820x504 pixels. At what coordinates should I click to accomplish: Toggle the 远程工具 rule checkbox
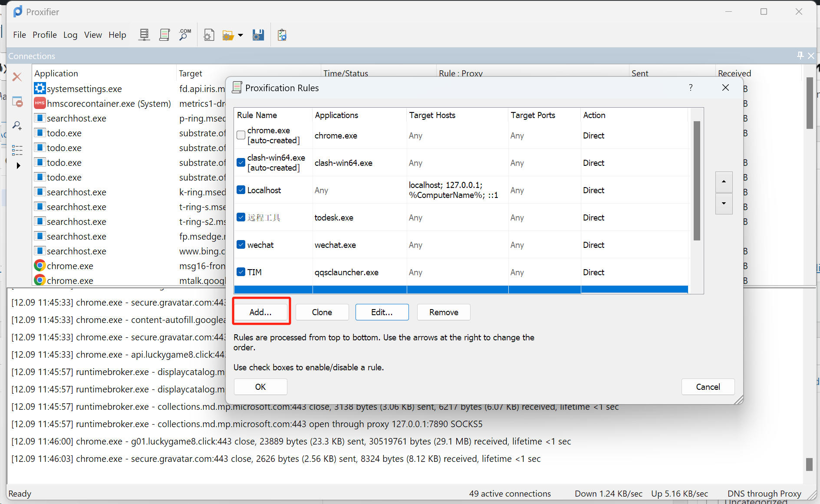click(x=241, y=217)
